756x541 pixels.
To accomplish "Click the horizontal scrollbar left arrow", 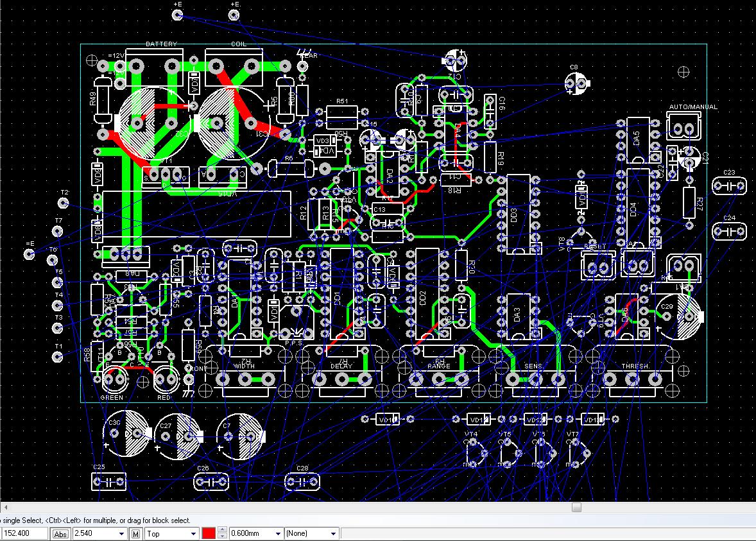I will 5,507.
